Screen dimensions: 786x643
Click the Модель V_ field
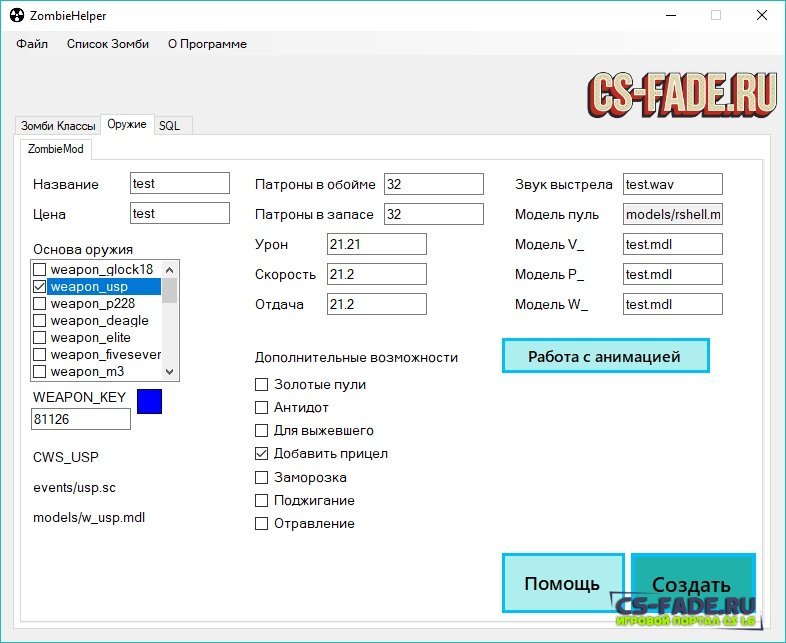coord(673,245)
